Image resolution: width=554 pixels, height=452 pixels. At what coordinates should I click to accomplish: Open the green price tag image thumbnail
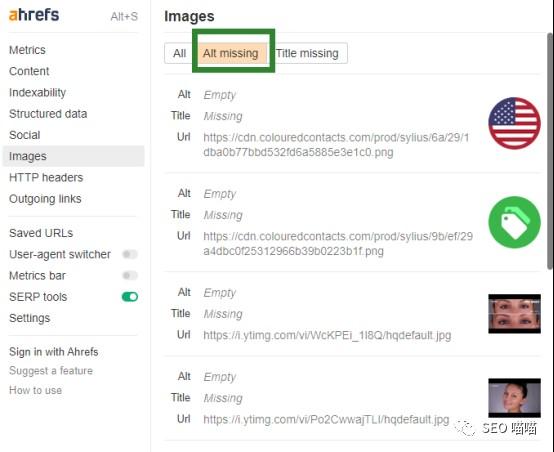point(514,222)
